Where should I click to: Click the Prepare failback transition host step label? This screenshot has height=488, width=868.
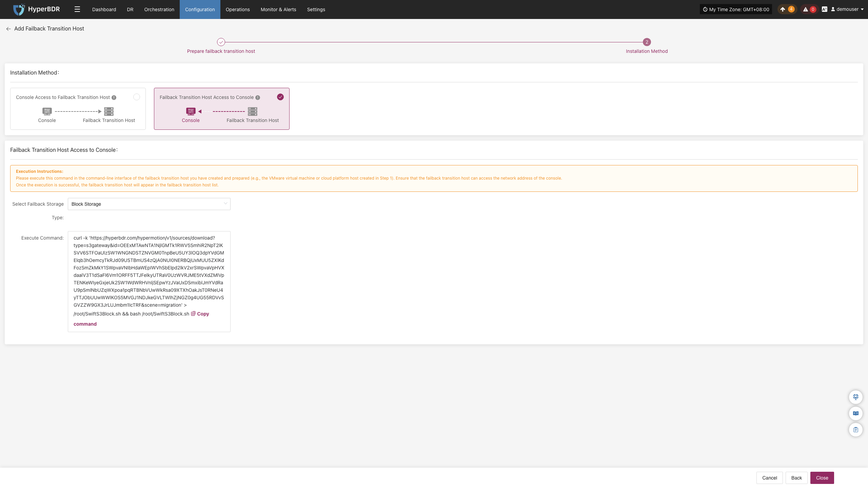pos(221,51)
